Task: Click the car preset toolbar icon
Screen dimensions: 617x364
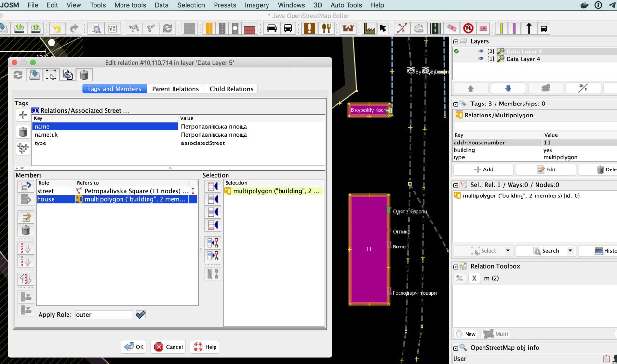Action: tap(272, 28)
